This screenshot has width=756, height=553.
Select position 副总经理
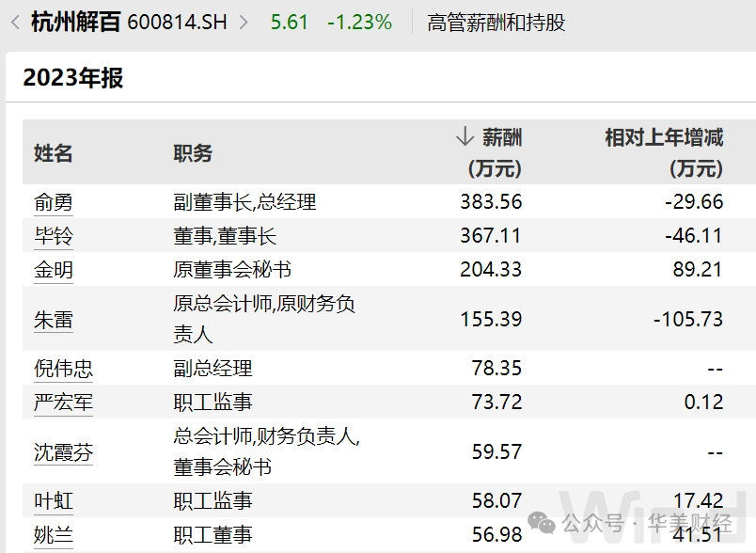(213, 369)
